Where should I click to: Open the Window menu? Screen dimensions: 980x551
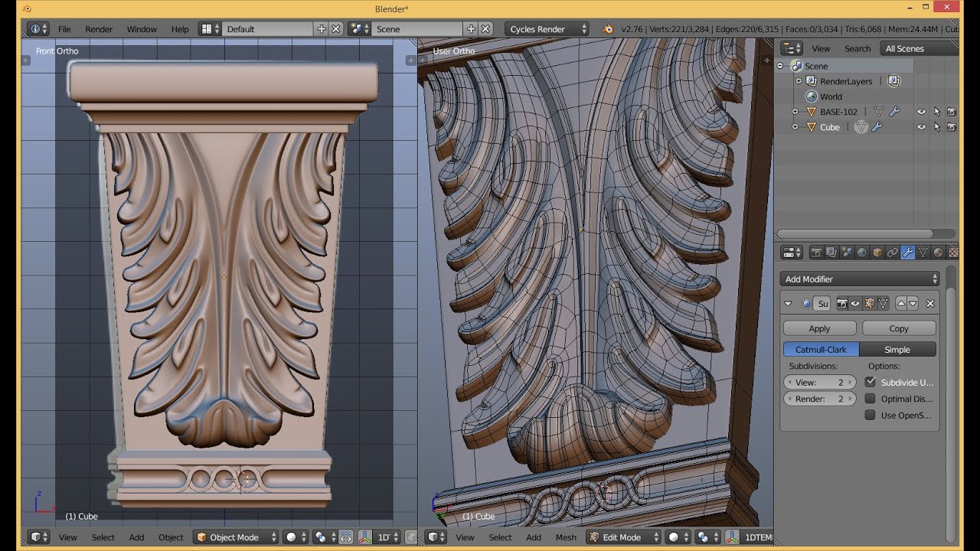(x=142, y=29)
